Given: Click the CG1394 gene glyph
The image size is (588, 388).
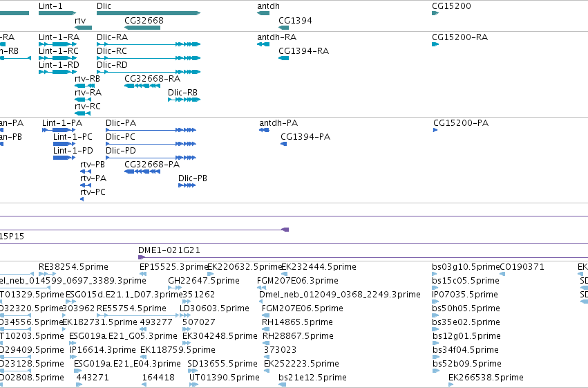Looking at the screenshot, I should (x=284, y=28).
